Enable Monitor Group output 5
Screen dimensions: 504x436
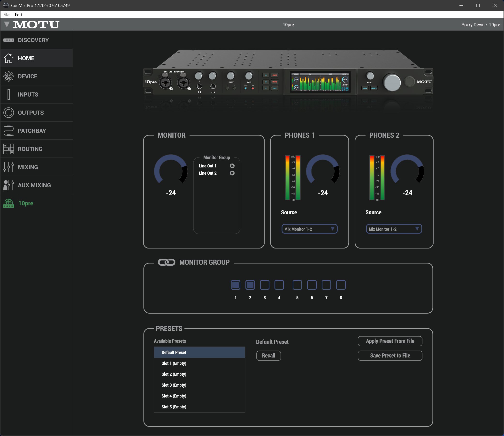(x=297, y=285)
